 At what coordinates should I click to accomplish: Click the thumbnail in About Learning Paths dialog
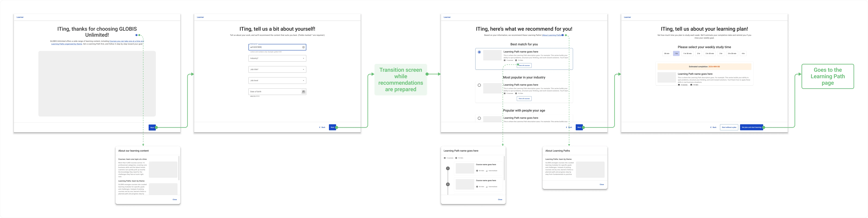(590, 170)
